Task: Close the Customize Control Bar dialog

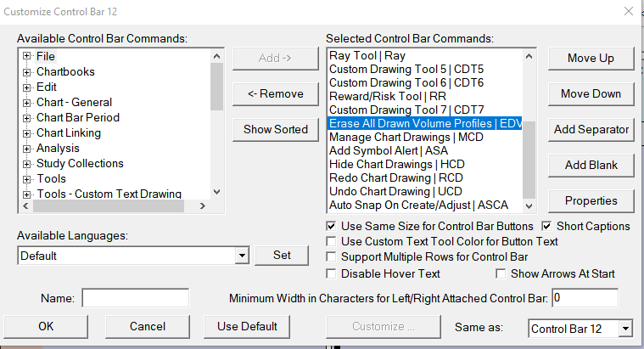Action: tap(628, 12)
